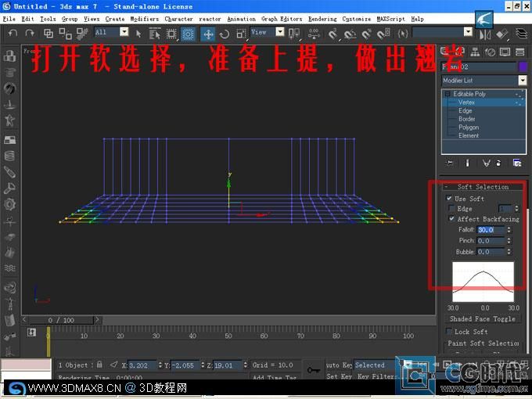Click the Configure Modifier Sets icon
This screenshot has height=399, width=532.
[517, 164]
